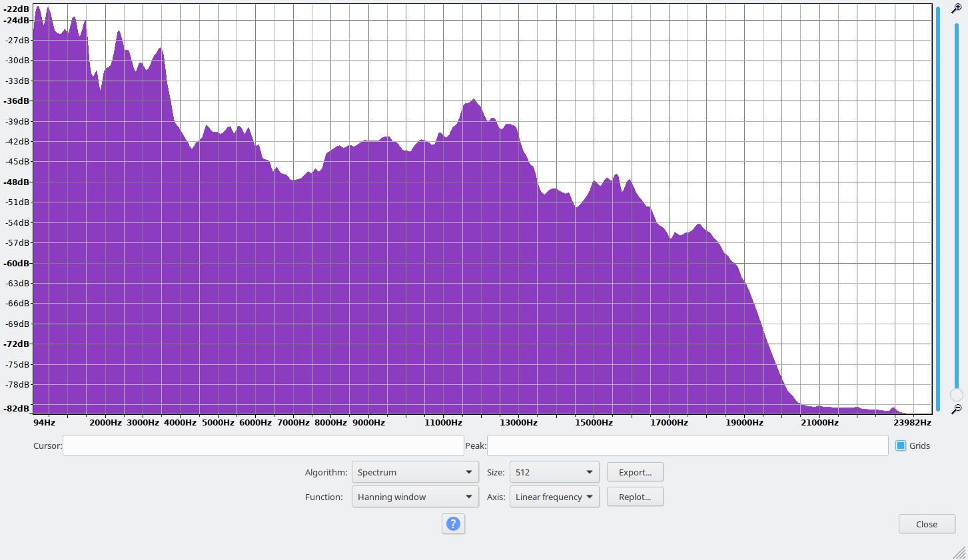Image resolution: width=968 pixels, height=560 pixels.
Task: Click the -60dB axis label
Action: pos(17,263)
